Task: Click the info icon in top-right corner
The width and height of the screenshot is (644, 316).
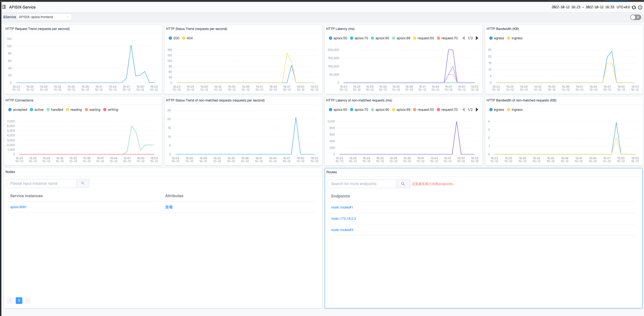Action: coord(640,7)
